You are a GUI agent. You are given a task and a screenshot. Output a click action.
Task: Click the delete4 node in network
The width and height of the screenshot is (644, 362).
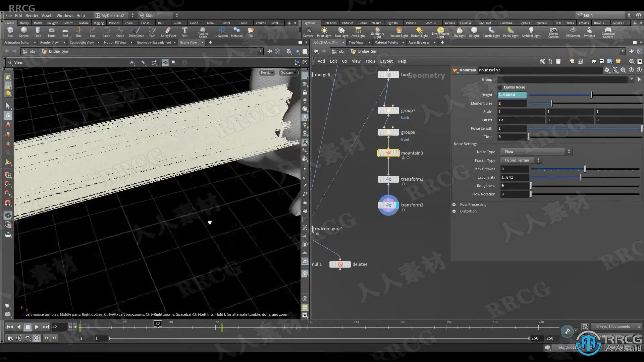340,264
